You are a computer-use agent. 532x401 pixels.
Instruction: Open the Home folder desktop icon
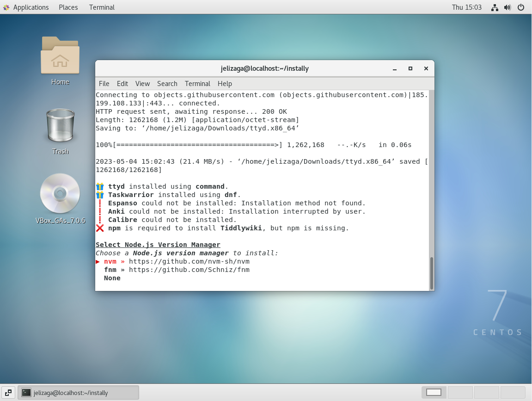tap(60, 56)
